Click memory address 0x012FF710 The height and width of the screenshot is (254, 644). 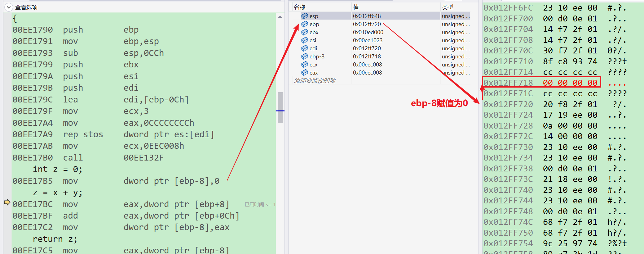508,61
